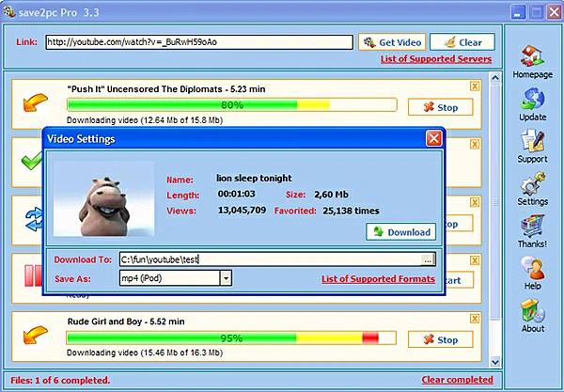
Task: Expand the Save As format dropdown
Action: [x=226, y=278]
